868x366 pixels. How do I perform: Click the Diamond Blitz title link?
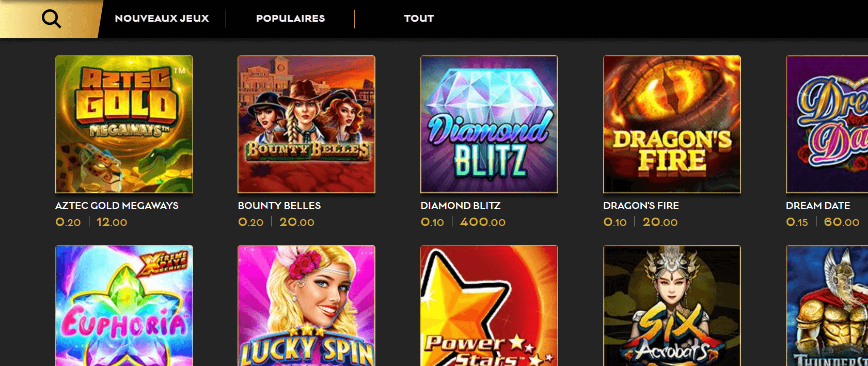tap(461, 206)
